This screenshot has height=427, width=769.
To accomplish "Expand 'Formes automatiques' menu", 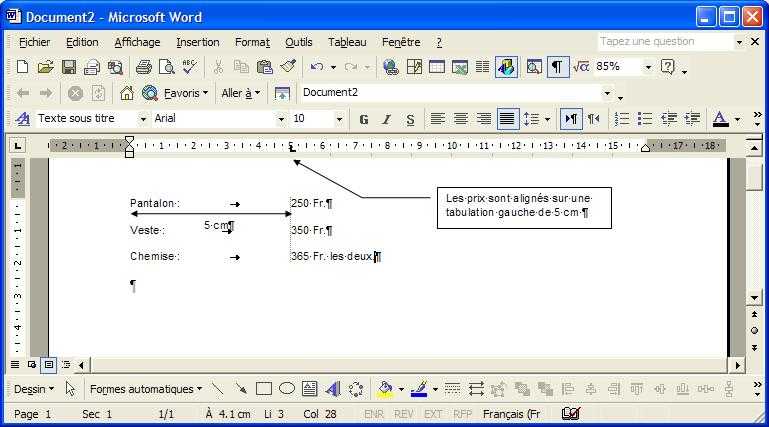I will pyautogui.click(x=146, y=389).
